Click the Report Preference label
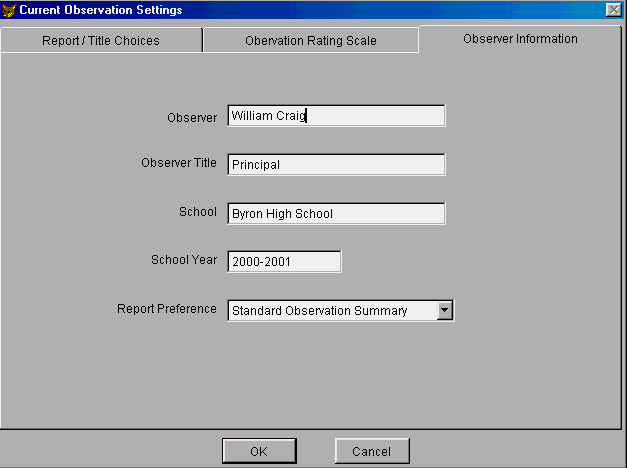Screen dimensions: 627x468 [x=167, y=309]
